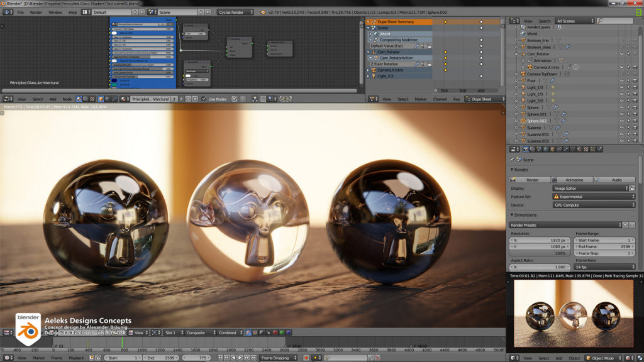Open the File menu
644x362 pixels.
[x=21, y=13]
